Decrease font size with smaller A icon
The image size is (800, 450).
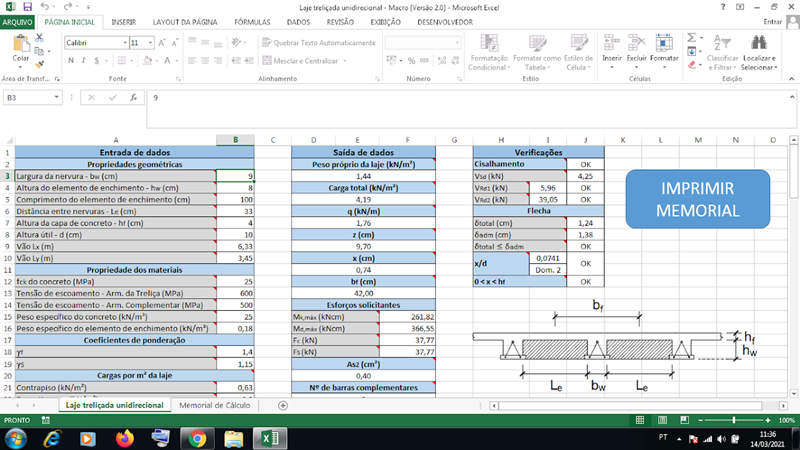(174, 43)
